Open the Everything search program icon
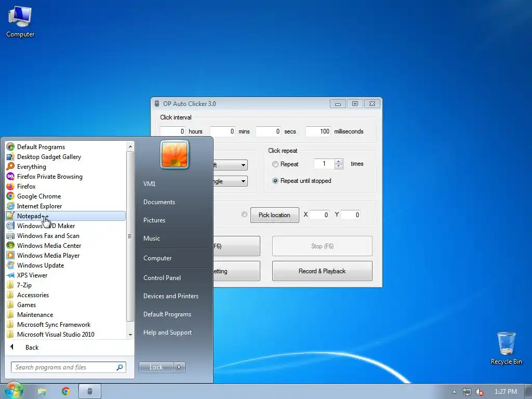Image resolution: width=532 pixels, height=399 pixels. tap(10, 167)
